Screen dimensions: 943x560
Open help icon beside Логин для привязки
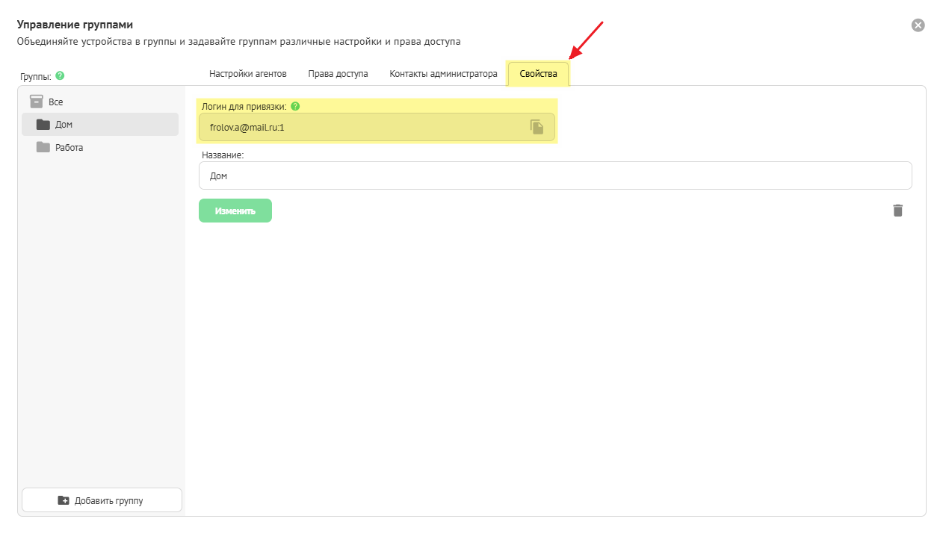click(295, 106)
